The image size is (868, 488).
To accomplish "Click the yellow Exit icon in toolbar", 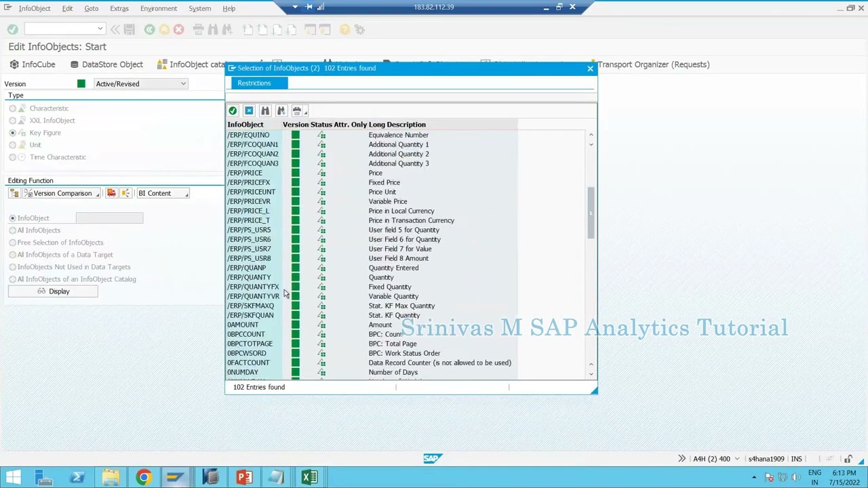I will click(x=164, y=29).
